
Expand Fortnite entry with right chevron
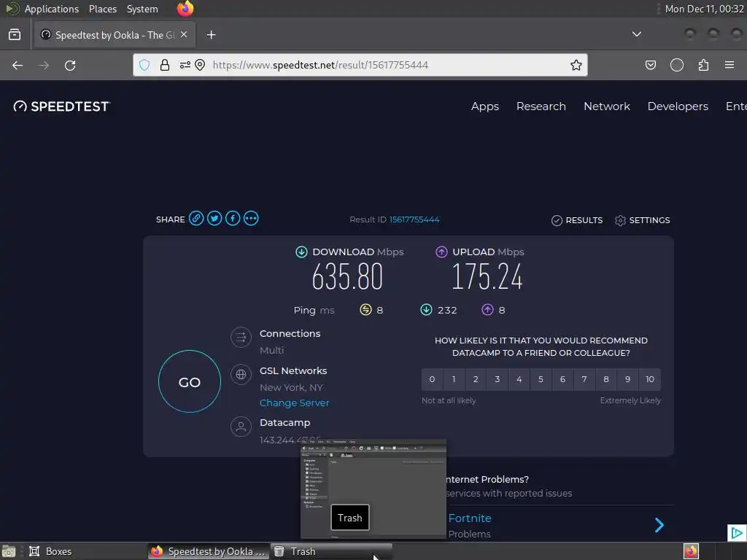click(659, 525)
